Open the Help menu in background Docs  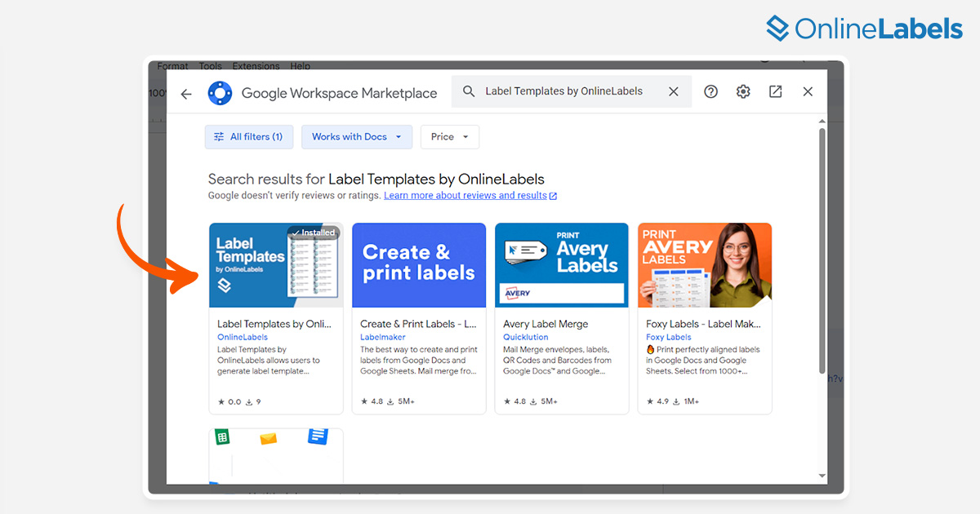[x=301, y=66]
